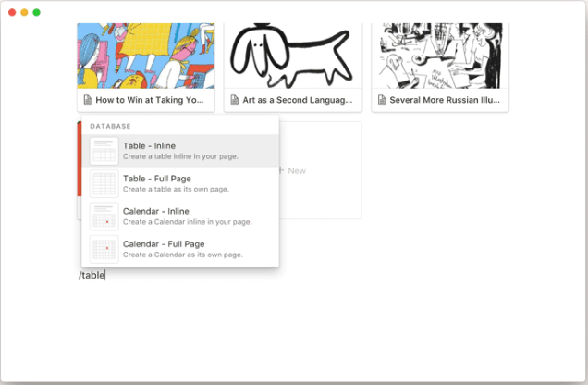Add a new gallery card with + New

(292, 170)
